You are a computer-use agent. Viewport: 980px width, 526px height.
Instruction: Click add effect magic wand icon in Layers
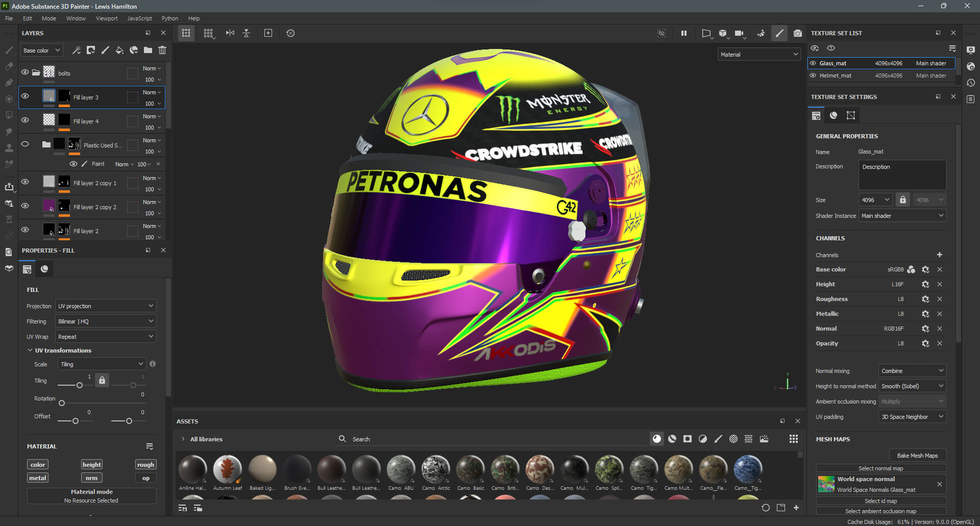[x=77, y=50]
